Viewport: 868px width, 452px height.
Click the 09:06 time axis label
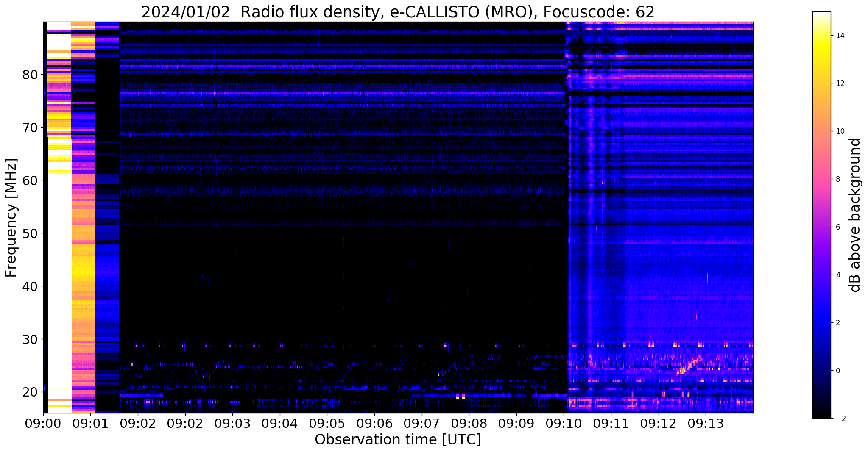click(x=374, y=423)
